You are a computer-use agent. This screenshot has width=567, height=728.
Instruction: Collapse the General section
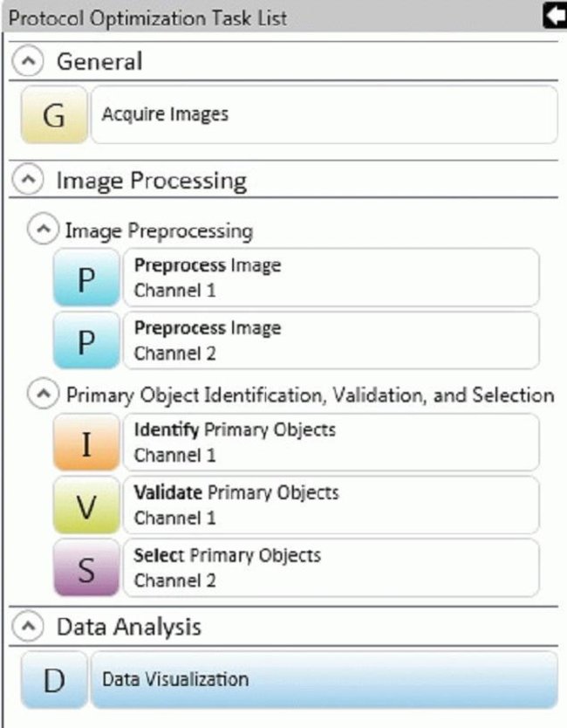point(27,60)
